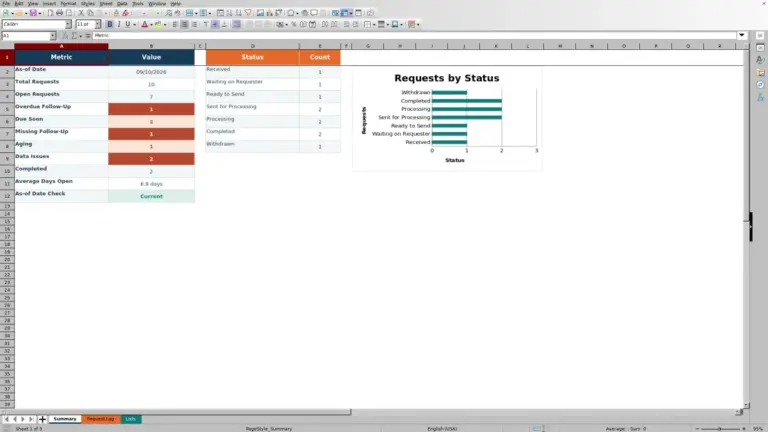
Task: Click the Function Wizard icon
Action: tap(65, 36)
